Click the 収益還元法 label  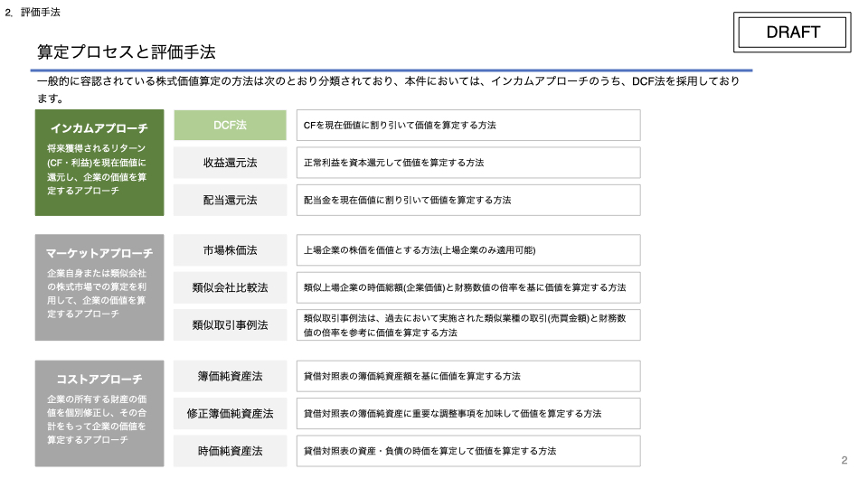tap(231, 163)
